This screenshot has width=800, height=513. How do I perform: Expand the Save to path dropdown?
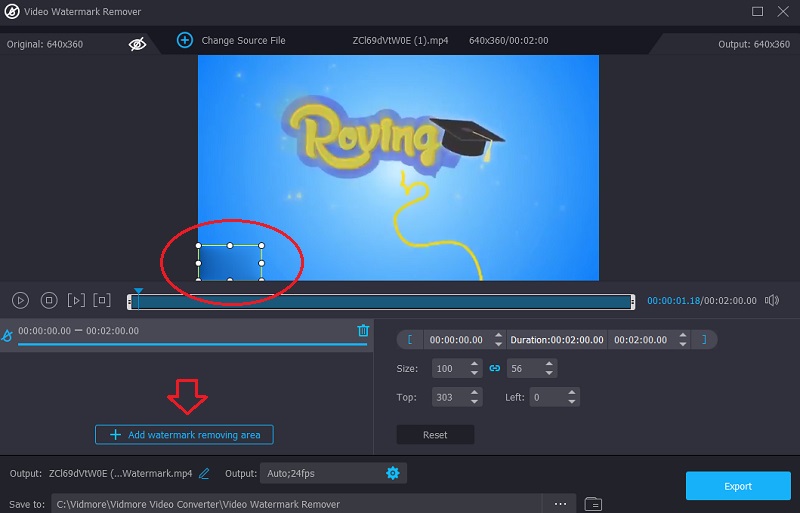tap(300, 504)
